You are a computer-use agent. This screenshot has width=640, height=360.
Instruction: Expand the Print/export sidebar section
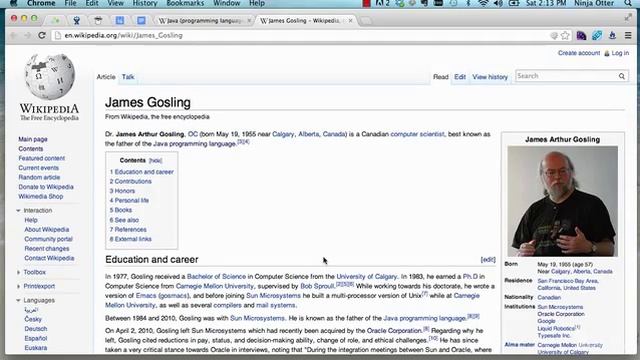pyautogui.click(x=18, y=287)
